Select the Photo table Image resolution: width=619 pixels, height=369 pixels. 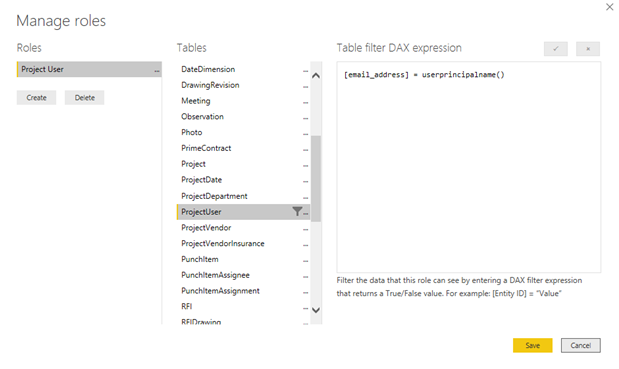point(243,132)
